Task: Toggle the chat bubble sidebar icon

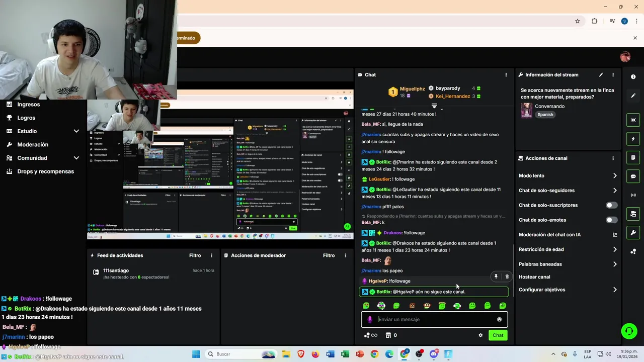Action: [633, 176]
